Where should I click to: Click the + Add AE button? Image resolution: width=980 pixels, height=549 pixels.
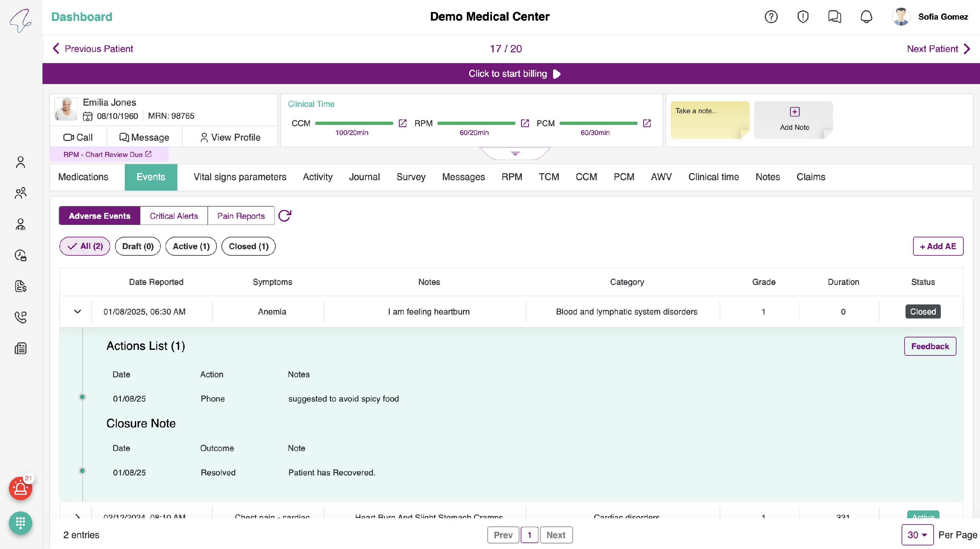938,246
